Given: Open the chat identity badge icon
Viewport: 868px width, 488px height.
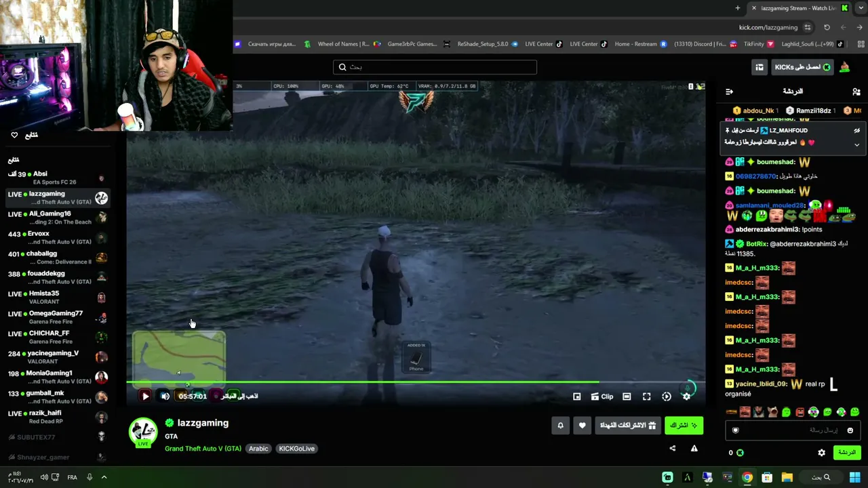Looking at the screenshot, I should click(735, 430).
